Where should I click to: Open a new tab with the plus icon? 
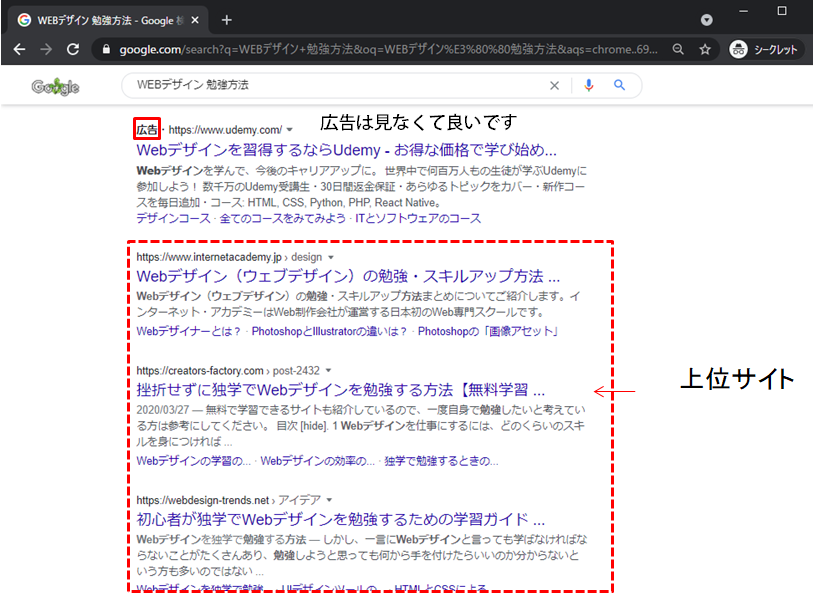click(226, 20)
